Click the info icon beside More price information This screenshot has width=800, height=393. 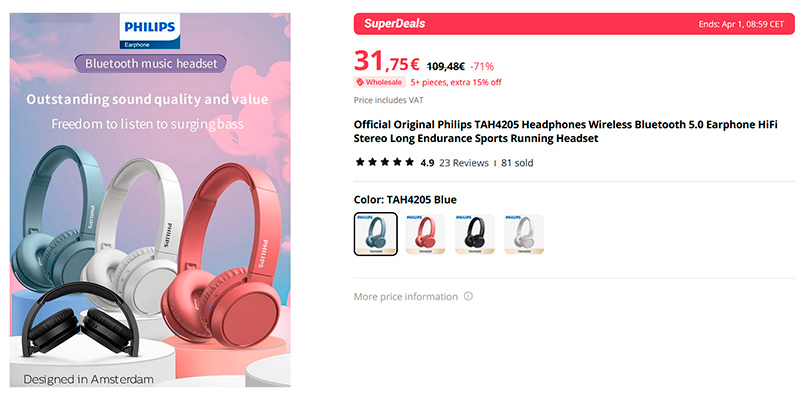[x=468, y=296]
